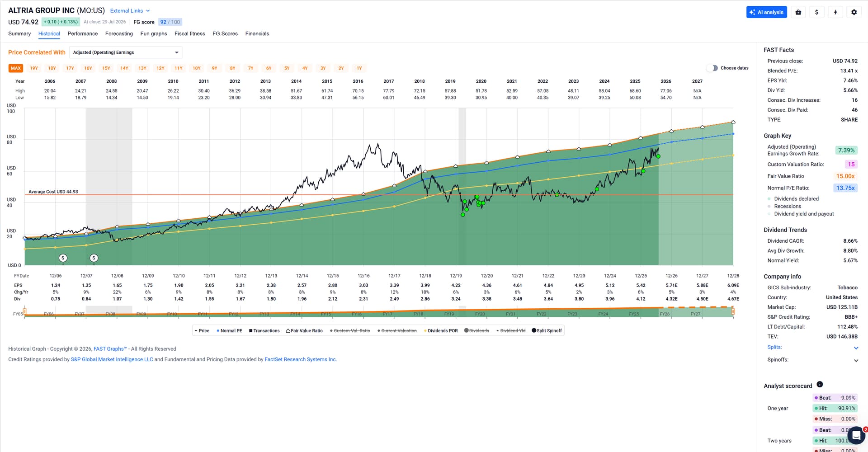
Task: Open the AI analysis panel
Action: 766,12
